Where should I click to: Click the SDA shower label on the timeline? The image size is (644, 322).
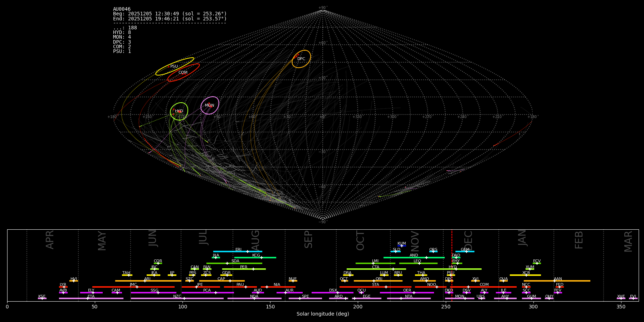[235, 261]
